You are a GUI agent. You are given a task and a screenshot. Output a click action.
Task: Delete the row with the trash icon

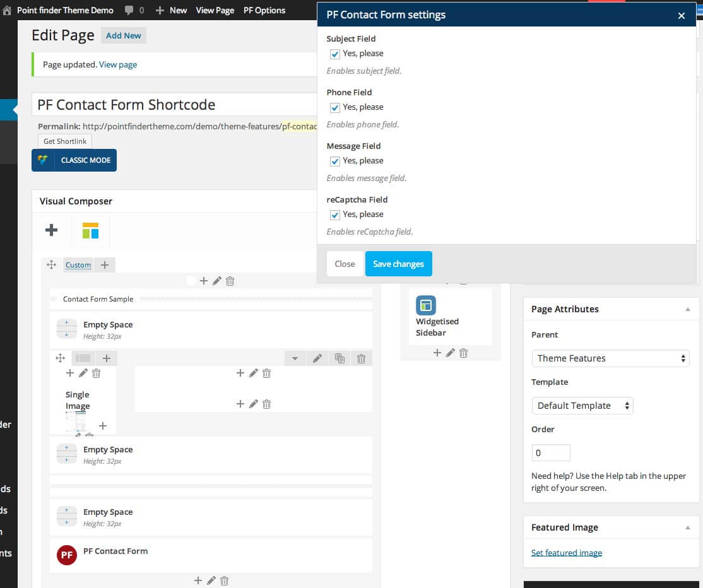[360, 358]
